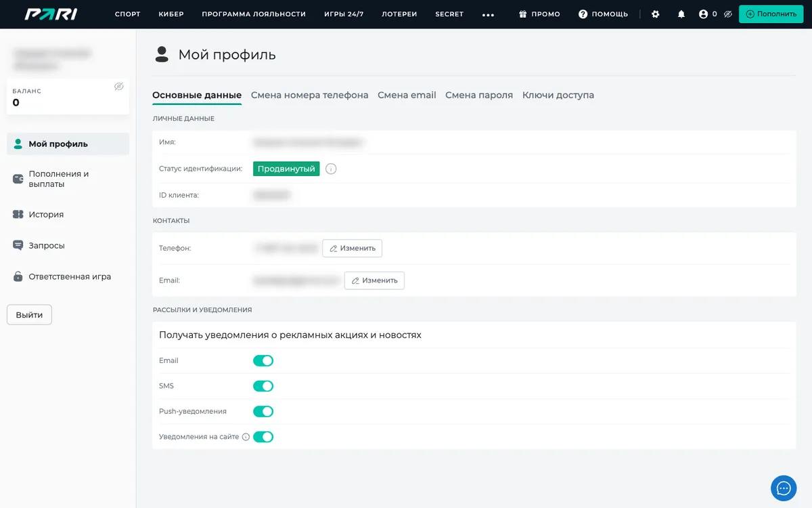Disable SMS notifications toggle
812x508 pixels.
pyautogui.click(x=263, y=386)
